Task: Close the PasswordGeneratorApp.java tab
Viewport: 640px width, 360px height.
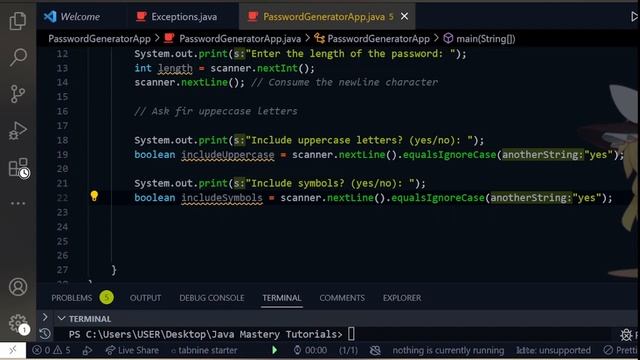Action: tap(404, 16)
